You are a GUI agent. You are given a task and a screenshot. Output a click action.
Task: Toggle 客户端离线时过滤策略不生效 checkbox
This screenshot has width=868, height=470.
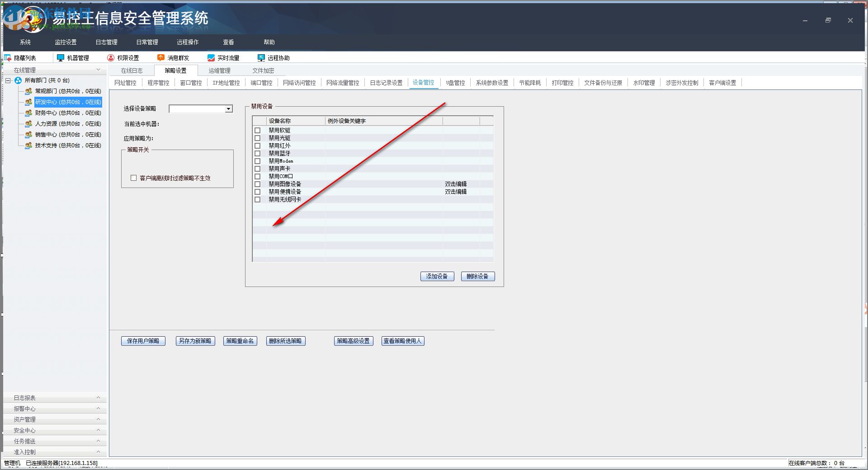click(x=133, y=178)
